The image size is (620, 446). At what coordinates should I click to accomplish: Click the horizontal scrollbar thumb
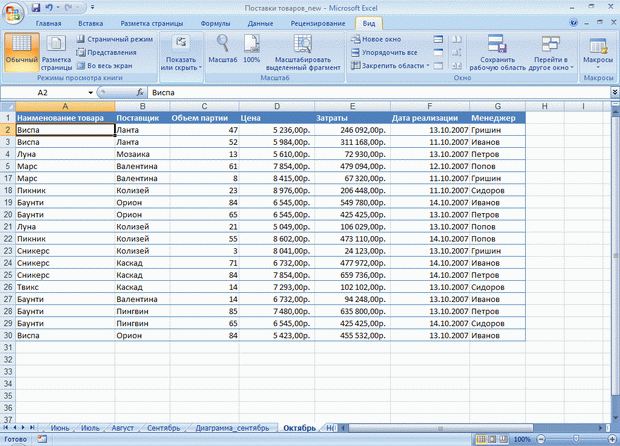(x=440, y=428)
